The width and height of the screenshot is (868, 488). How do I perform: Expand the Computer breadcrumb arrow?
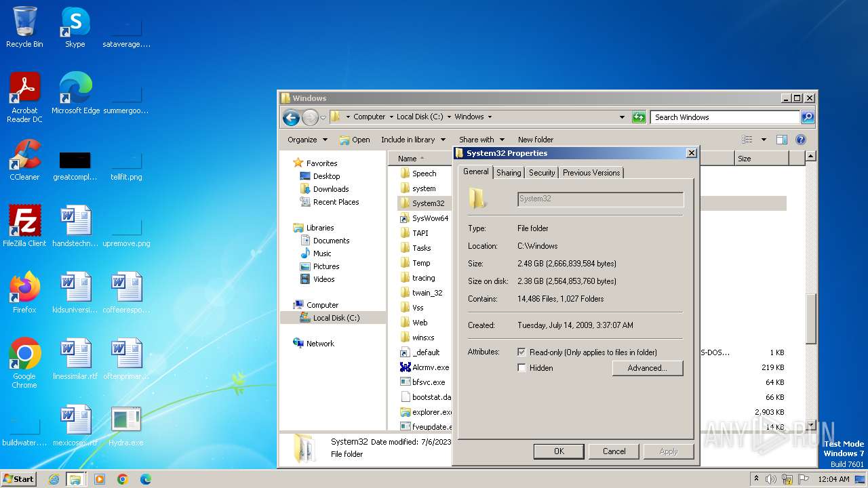[391, 117]
